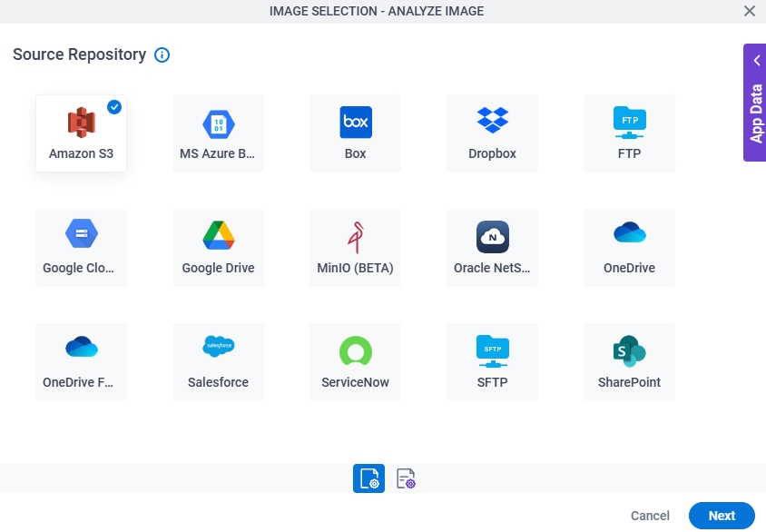Uncheck the Amazon S3 selected checkmark
The height and width of the screenshot is (532, 766).
click(x=114, y=107)
